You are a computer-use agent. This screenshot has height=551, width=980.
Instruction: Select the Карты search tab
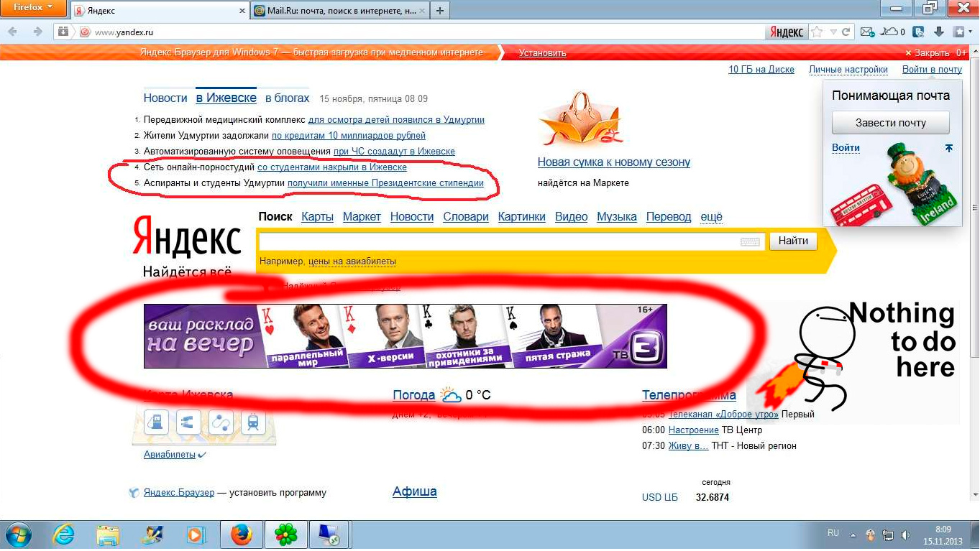[x=317, y=216]
